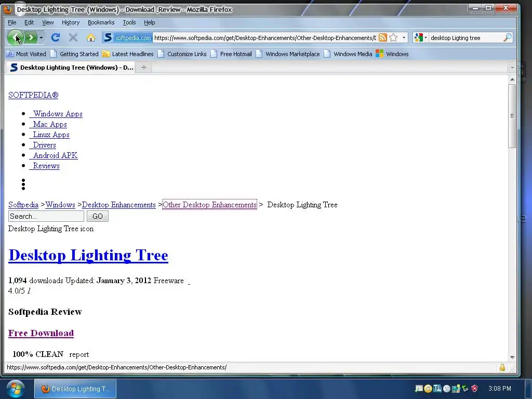Click the Desktop Lighting Tree heading link
The image size is (532, 399).
[88, 255]
